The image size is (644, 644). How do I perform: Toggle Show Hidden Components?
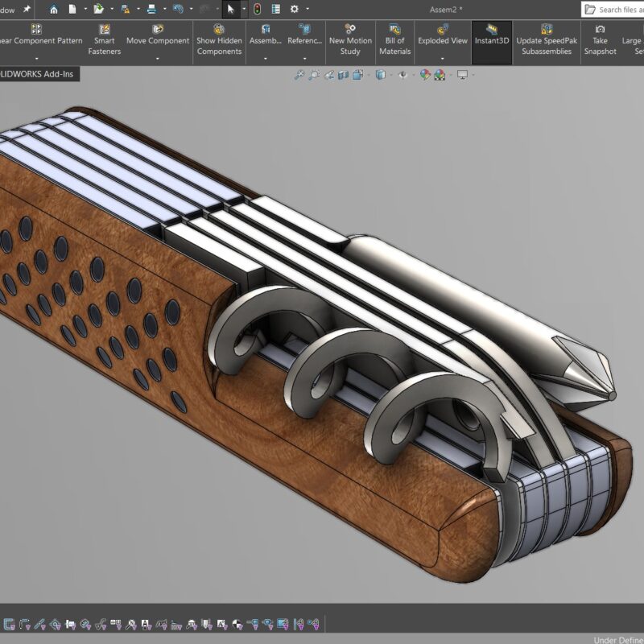point(219,40)
